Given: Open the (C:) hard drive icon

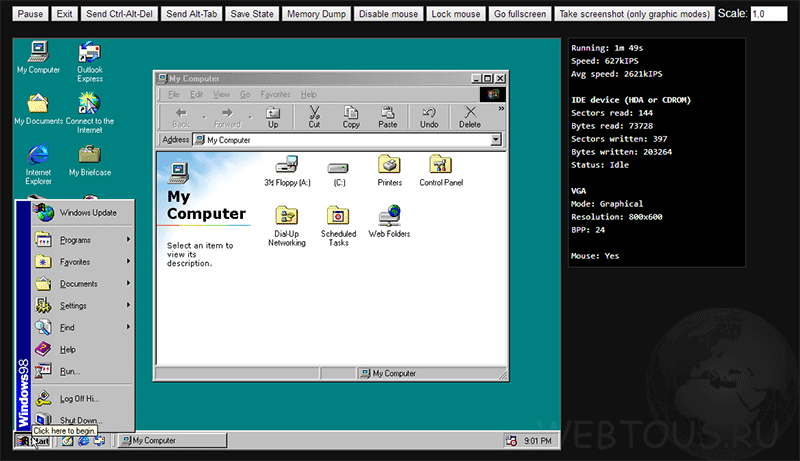Looking at the screenshot, I should pos(338,168).
